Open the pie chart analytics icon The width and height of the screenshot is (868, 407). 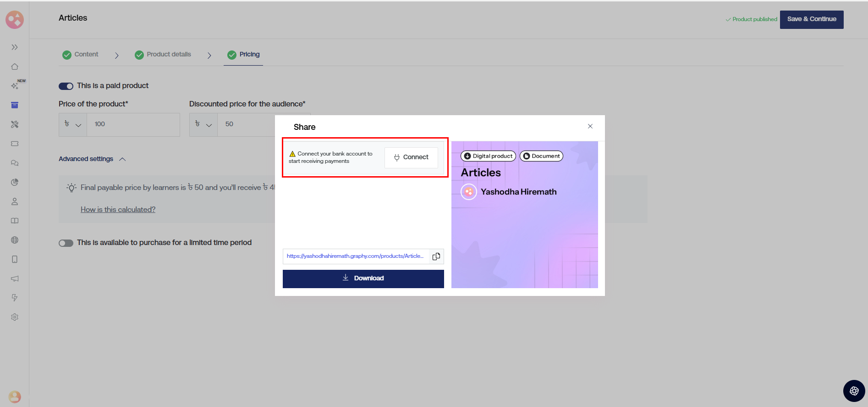[x=15, y=182]
